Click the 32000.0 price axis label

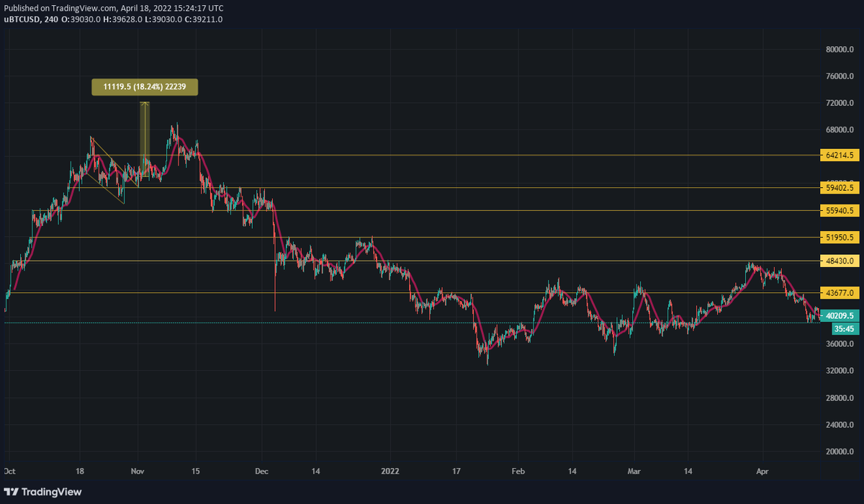(839, 372)
